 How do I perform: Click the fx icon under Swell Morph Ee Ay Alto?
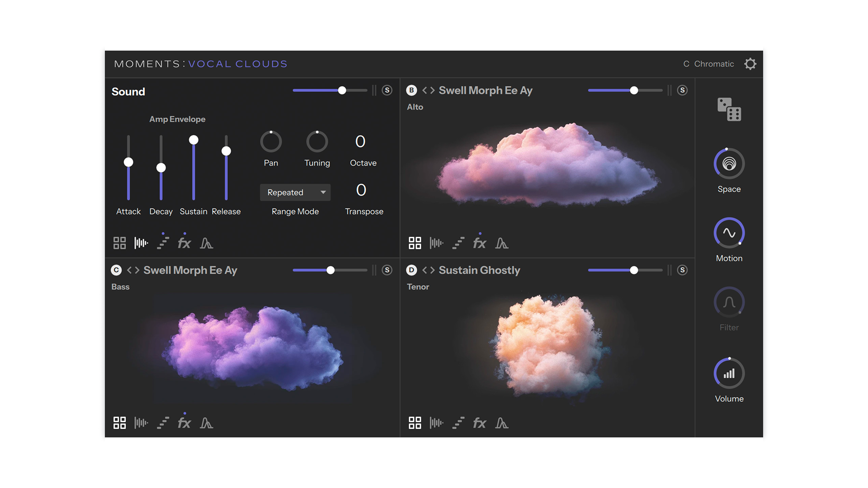tap(480, 243)
